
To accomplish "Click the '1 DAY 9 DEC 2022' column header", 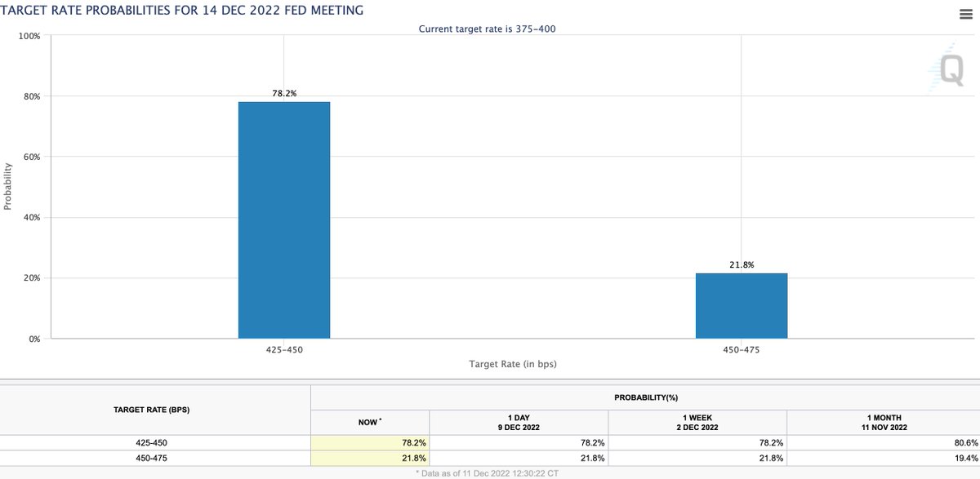I will [x=518, y=421].
